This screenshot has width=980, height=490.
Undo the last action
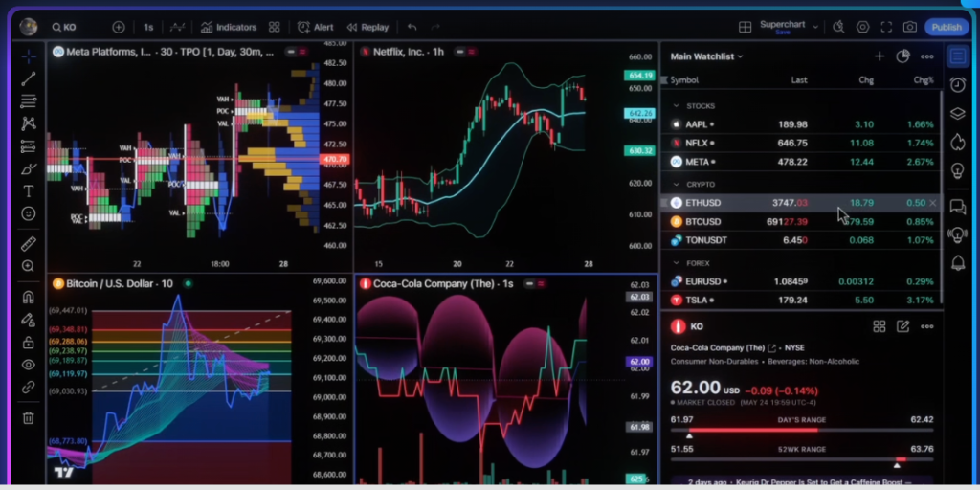(412, 28)
